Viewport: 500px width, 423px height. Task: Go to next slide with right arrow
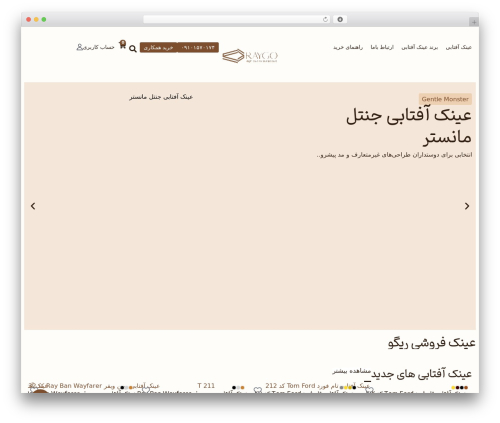(467, 206)
